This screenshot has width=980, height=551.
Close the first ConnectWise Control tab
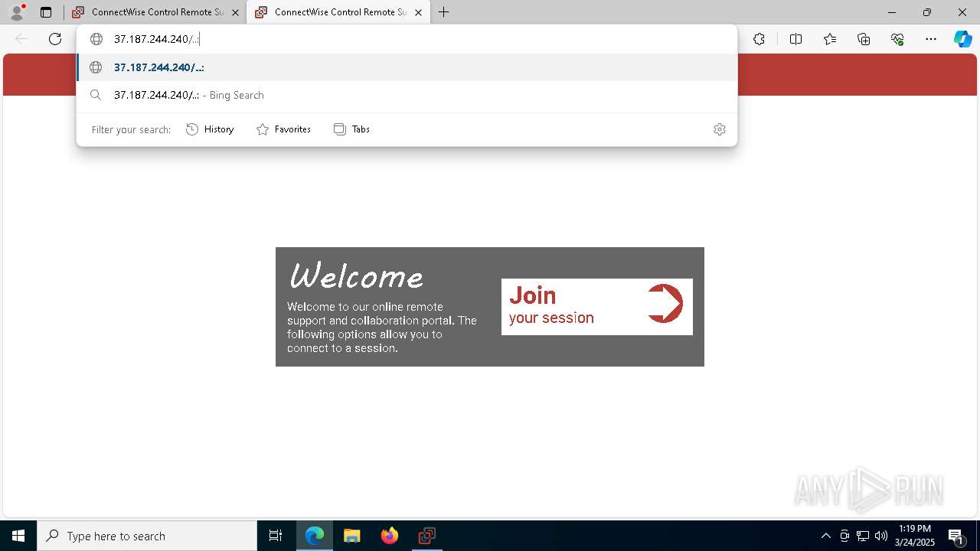tap(235, 12)
